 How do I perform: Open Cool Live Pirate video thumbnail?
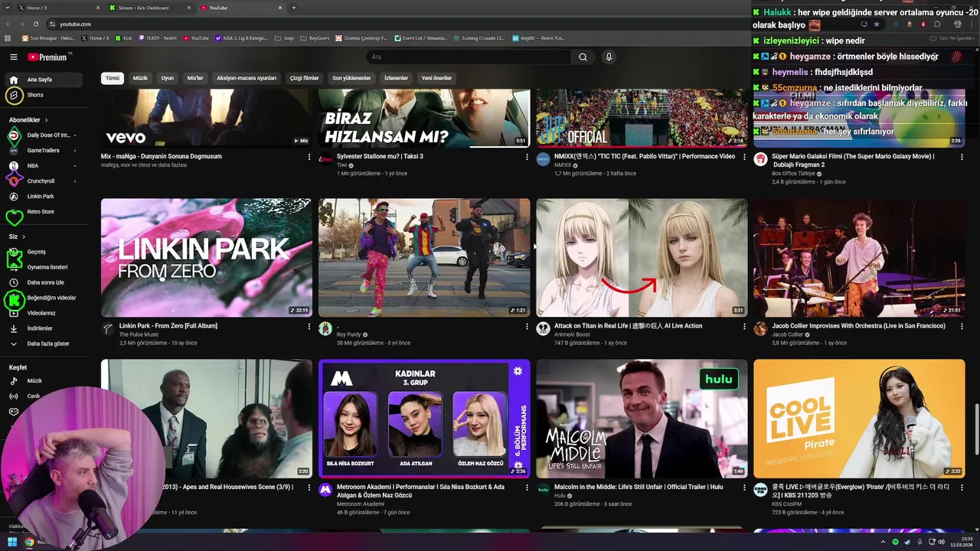(859, 419)
